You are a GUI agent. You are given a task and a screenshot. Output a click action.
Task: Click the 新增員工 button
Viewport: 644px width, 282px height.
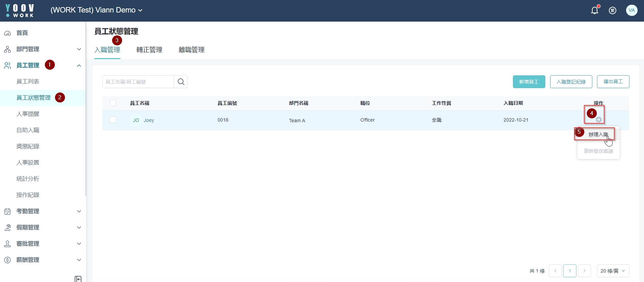coord(529,82)
